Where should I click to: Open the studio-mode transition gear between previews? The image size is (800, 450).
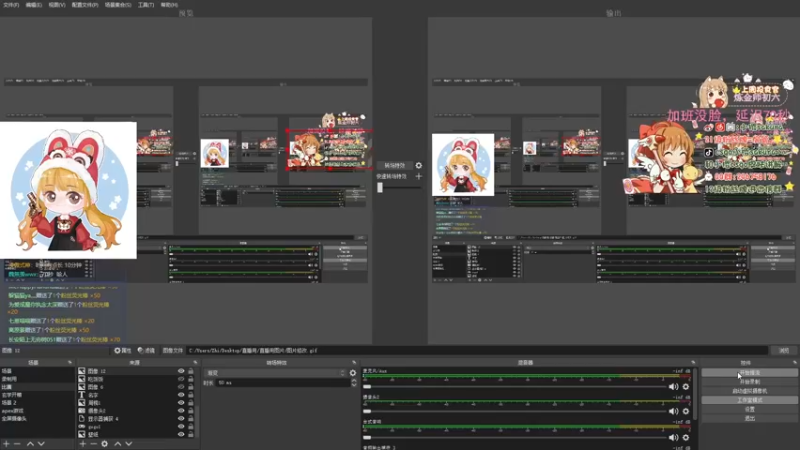click(418, 165)
